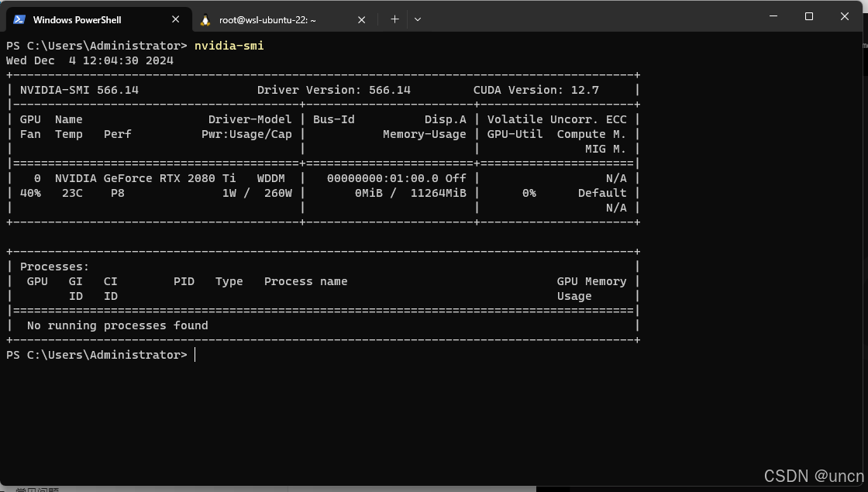Open a new terminal tab
The image size is (868, 492).
394,19
